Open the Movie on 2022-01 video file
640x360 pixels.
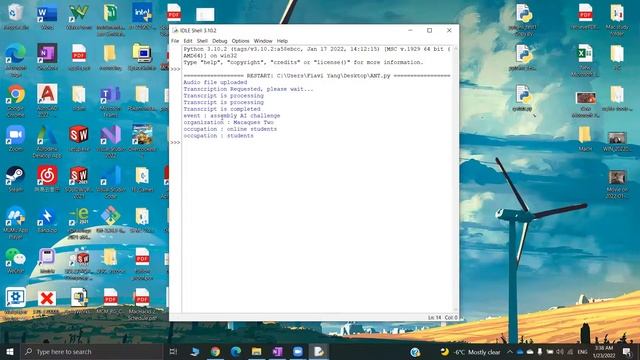[617, 184]
